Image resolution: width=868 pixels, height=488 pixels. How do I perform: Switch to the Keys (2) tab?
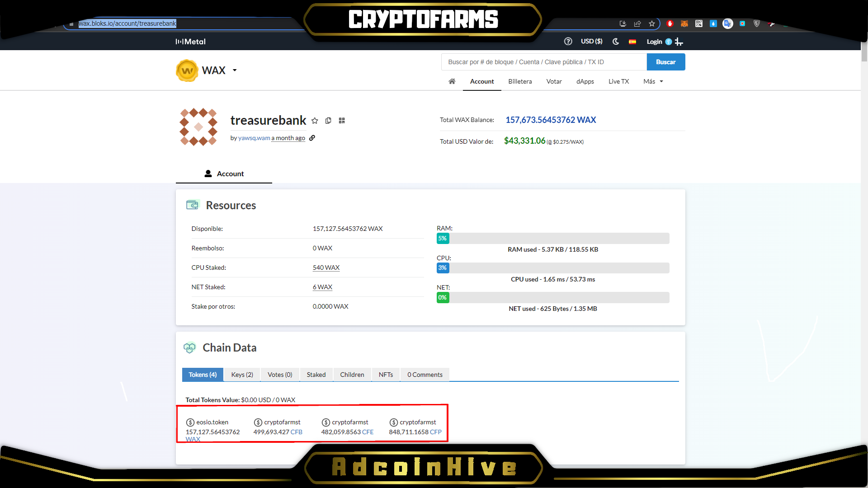(x=242, y=375)
